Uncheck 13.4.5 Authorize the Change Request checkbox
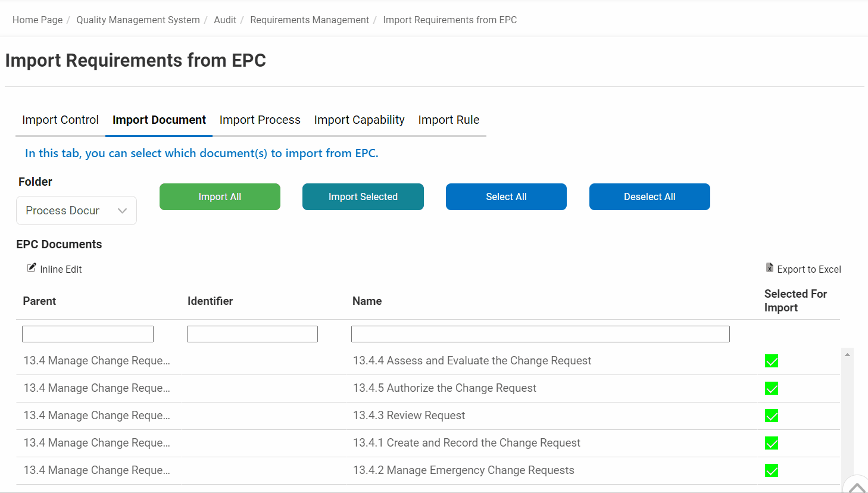The height and width of the screenshot is (493, 868). (x=772, y=389)
